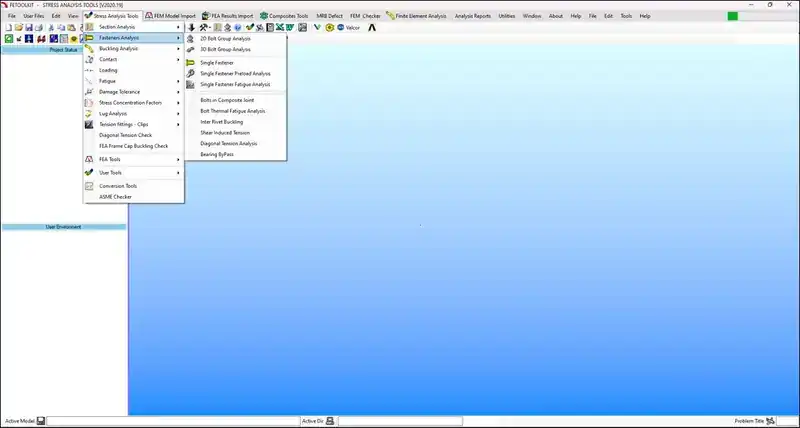Choose FEA Frame Cap Buckling Check
This screenshot has height=428, width=800.
click(134, 146)
